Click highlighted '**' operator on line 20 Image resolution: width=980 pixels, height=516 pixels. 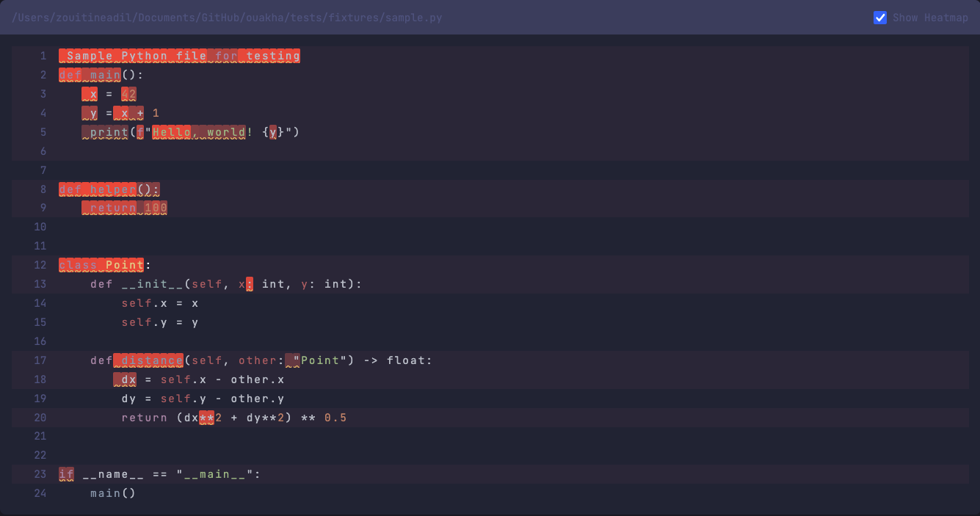207,418
